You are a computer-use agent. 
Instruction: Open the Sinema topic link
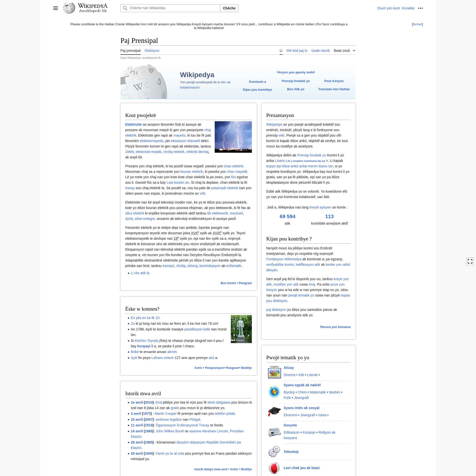[289, 375]
